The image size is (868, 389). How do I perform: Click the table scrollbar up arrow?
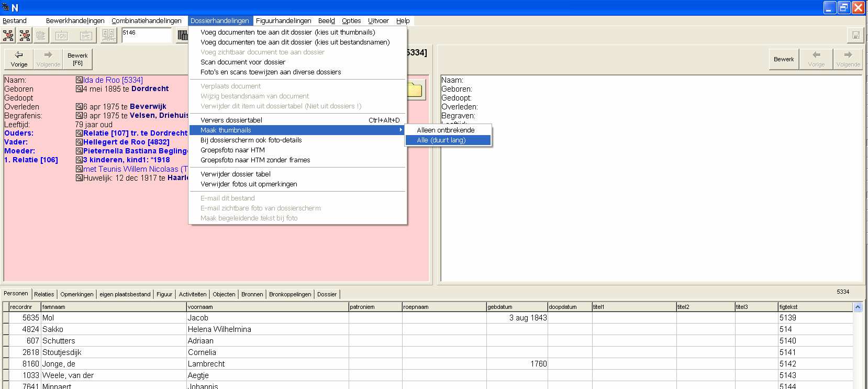[858, 307]
